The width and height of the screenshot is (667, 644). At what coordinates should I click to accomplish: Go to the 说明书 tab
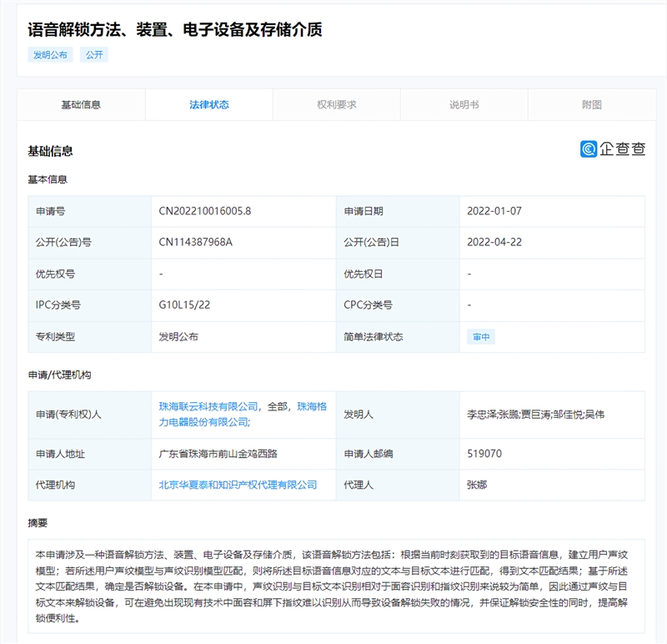[464, 105]
